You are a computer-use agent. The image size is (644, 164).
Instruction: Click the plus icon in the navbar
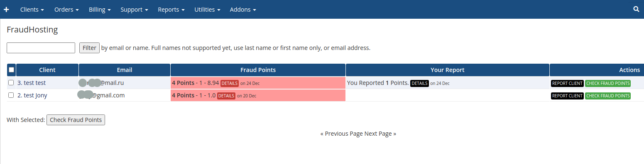tap(6, 9)
